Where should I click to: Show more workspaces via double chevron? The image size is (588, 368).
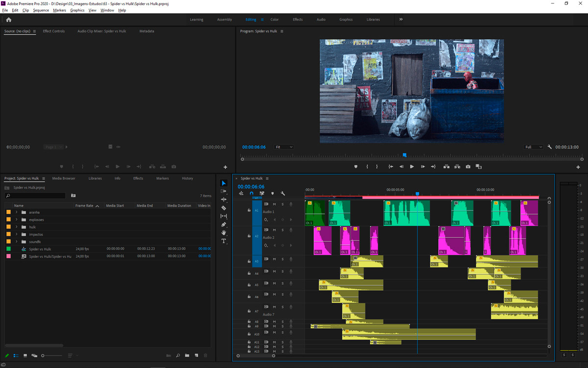click(x=401, y=20)
